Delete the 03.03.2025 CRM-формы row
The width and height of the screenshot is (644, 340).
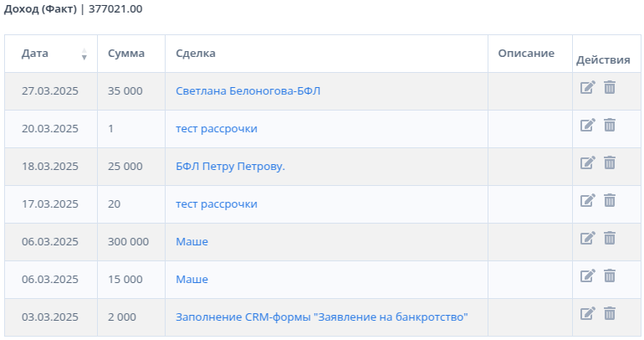click(610, 314)
